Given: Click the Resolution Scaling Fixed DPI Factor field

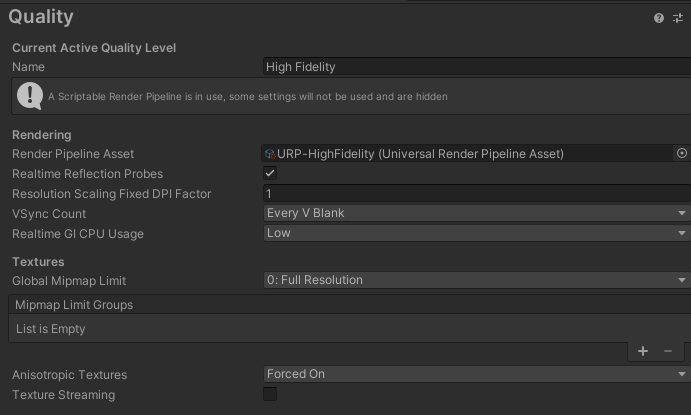Looking at the screenshot, I should 477,194.
